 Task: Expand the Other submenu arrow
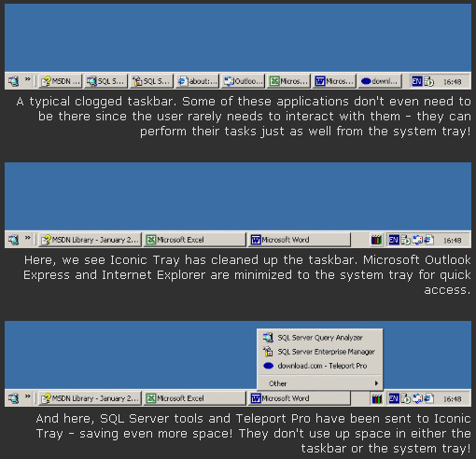376,383
